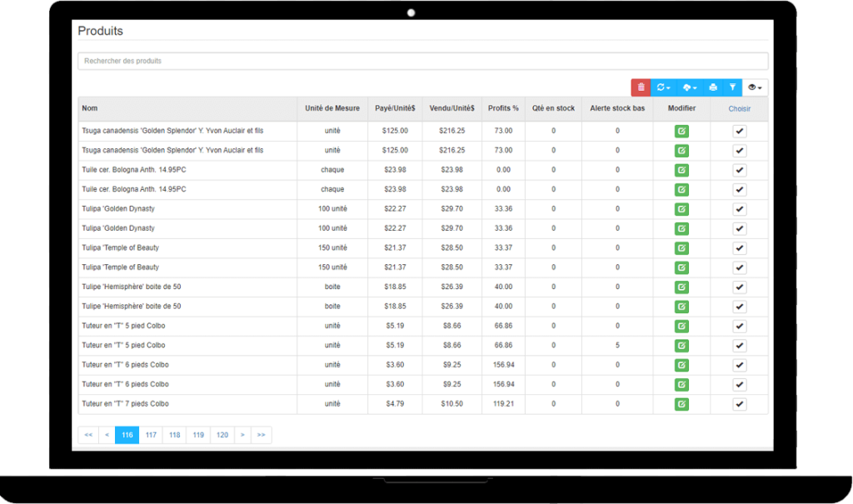
Task: Click the printer icon
Action: (x=713, y=87)
